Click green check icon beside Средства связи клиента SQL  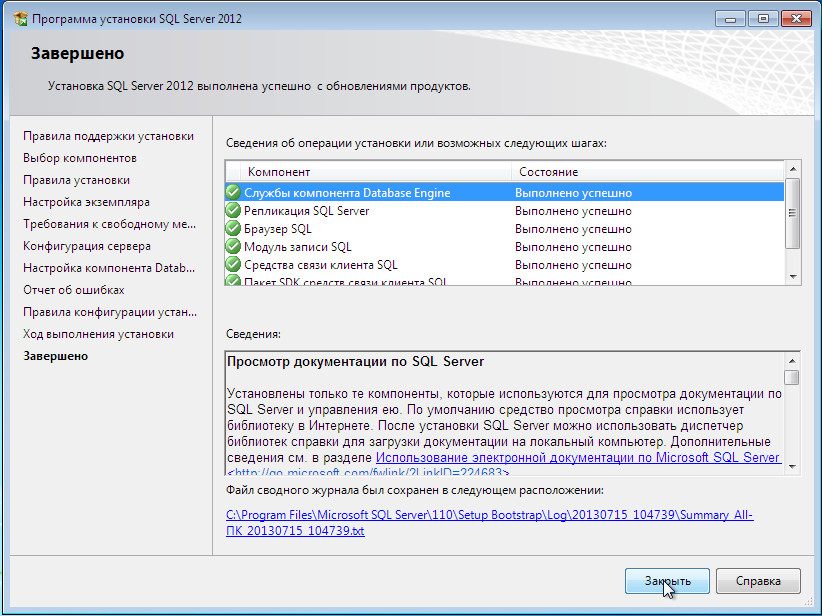[x=233, y=264]
